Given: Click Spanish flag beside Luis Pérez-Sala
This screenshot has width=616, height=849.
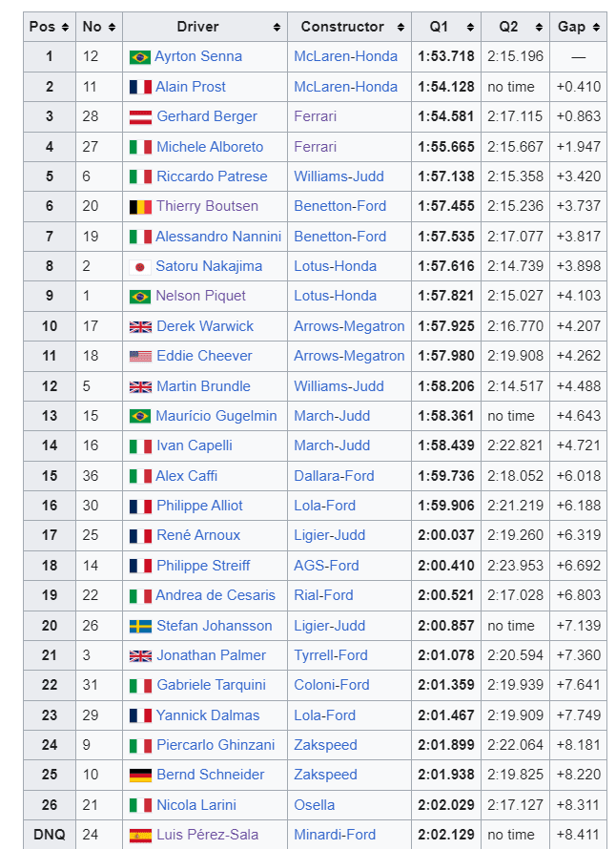Looking at the screenshot, I should [x=140, y=836].
